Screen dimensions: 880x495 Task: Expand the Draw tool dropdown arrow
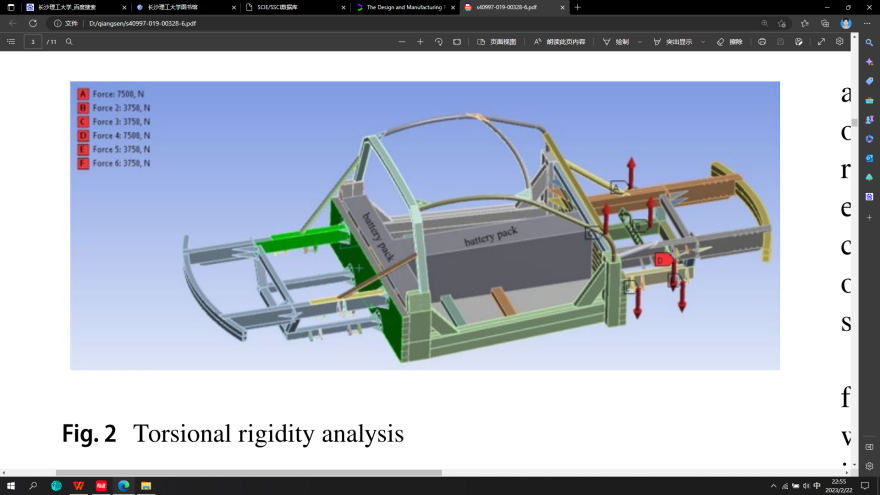click(x=639, y=42)
